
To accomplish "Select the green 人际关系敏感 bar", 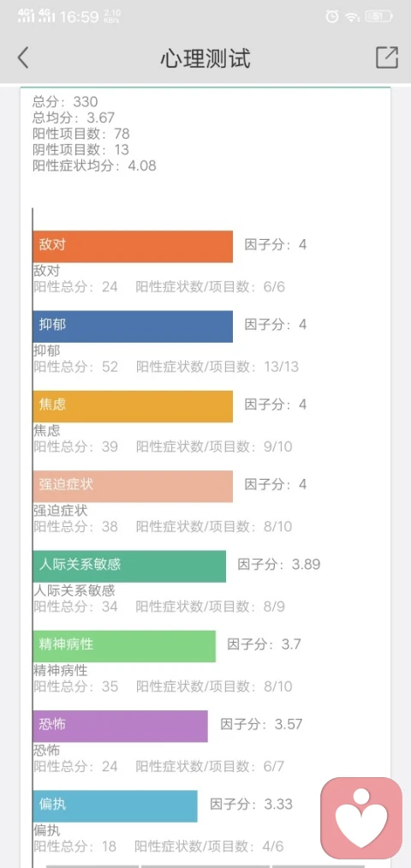I will 129,566.
